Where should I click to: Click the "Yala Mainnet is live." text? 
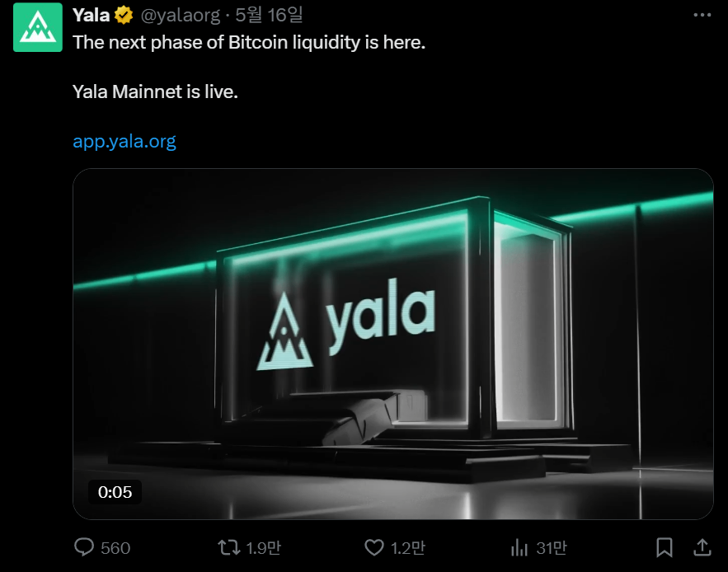[155, 91]
